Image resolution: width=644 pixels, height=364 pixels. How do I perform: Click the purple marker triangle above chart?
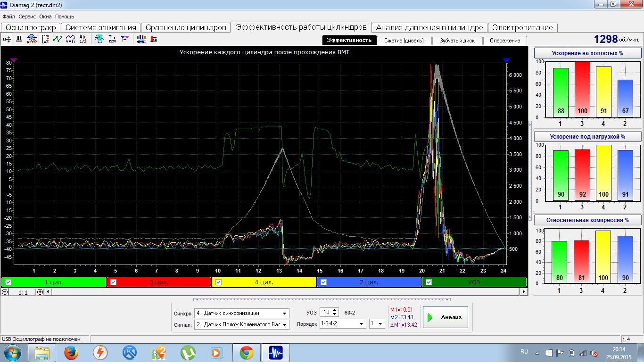point(14,60)
